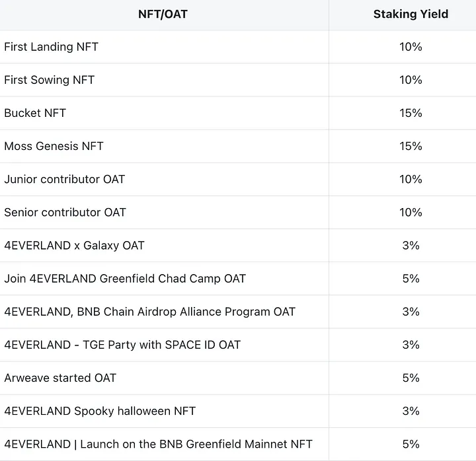This screenshot has height=461, width=476.
Task: Select 4EVERLAND Spooky halloween NFT entry
Action: click(x=100, y=411)
